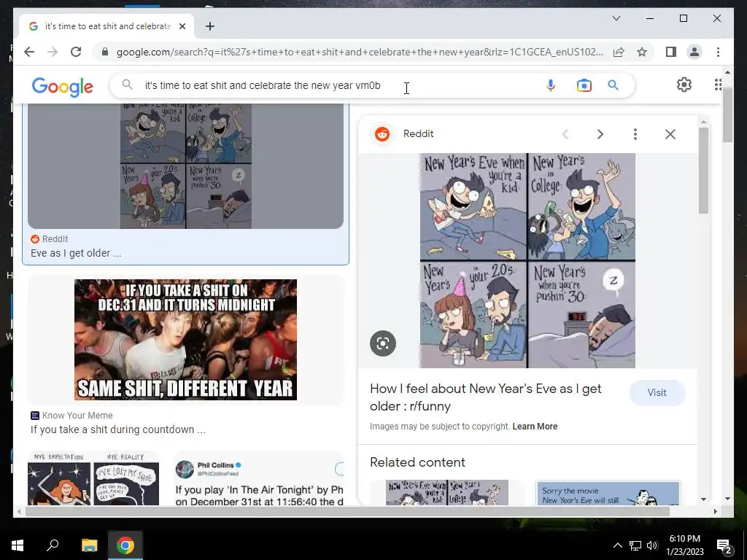Show hidden system tray icons
This screenshot has width=747, height=560.
(617, 545)
